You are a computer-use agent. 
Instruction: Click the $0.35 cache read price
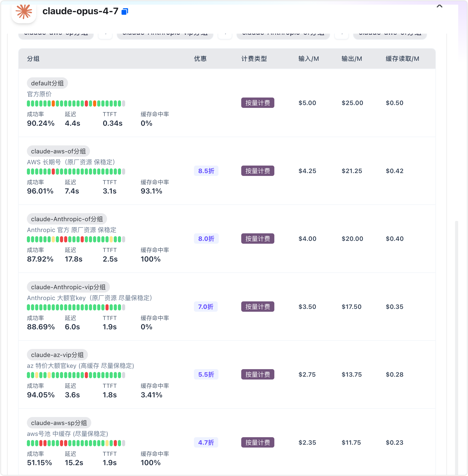[395, 307]
